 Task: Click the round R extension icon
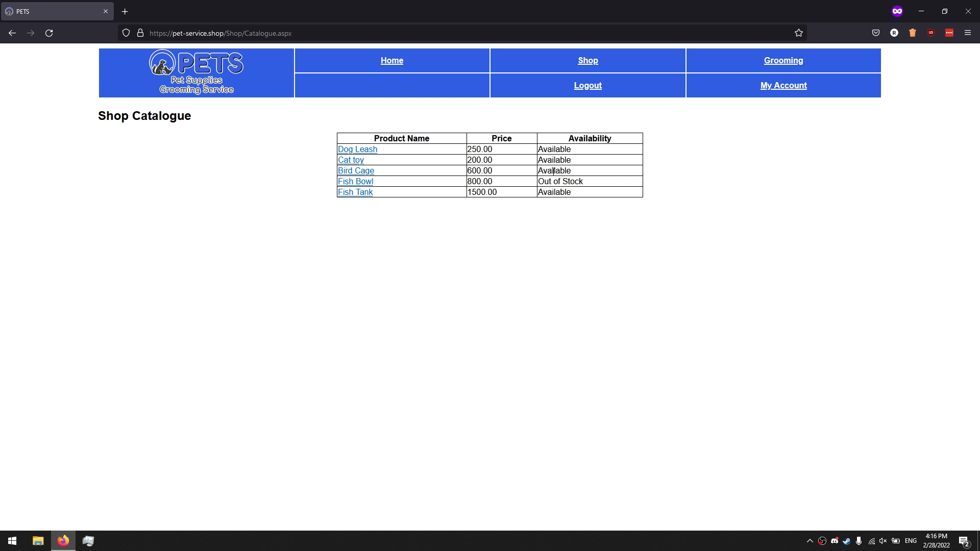(894, 33)
